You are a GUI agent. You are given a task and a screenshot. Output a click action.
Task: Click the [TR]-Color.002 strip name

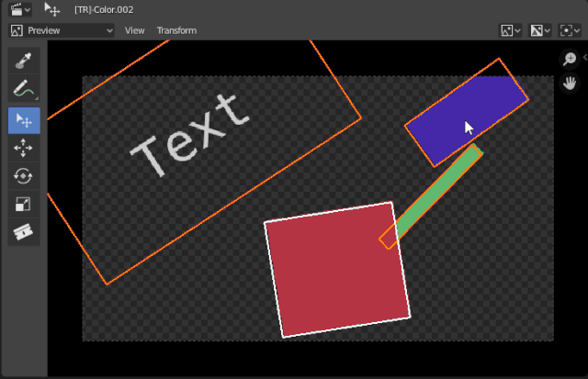pos(104,10)
